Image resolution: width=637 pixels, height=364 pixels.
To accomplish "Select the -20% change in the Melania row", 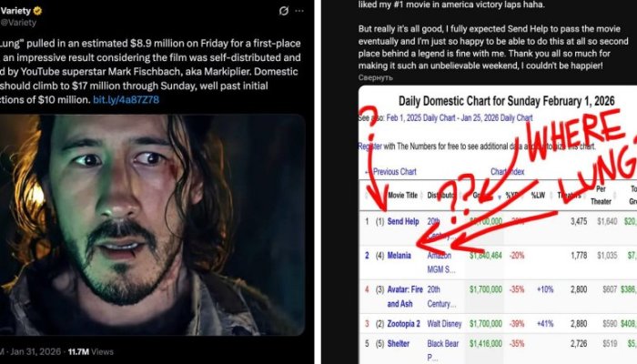I will tap(516, 256).
